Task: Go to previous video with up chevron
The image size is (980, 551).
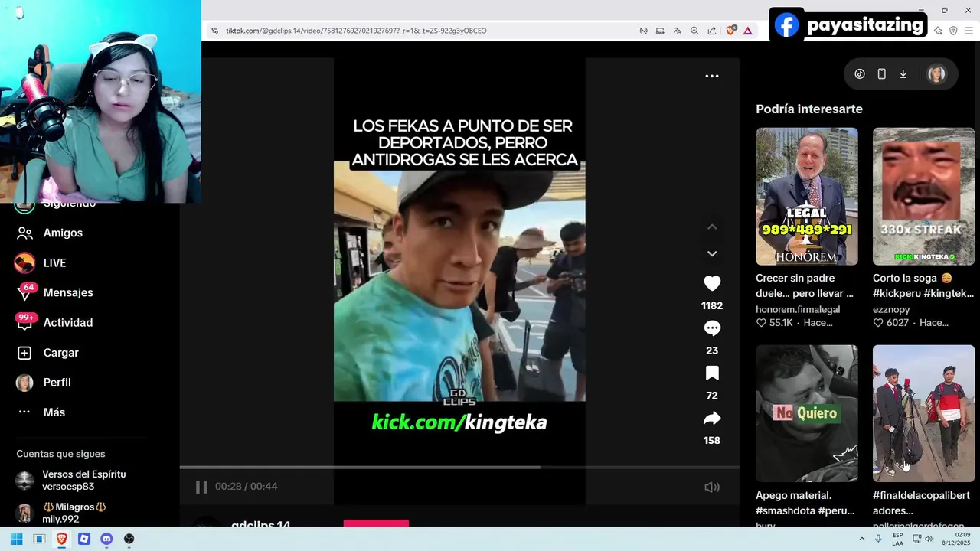Action: [712, 227]
